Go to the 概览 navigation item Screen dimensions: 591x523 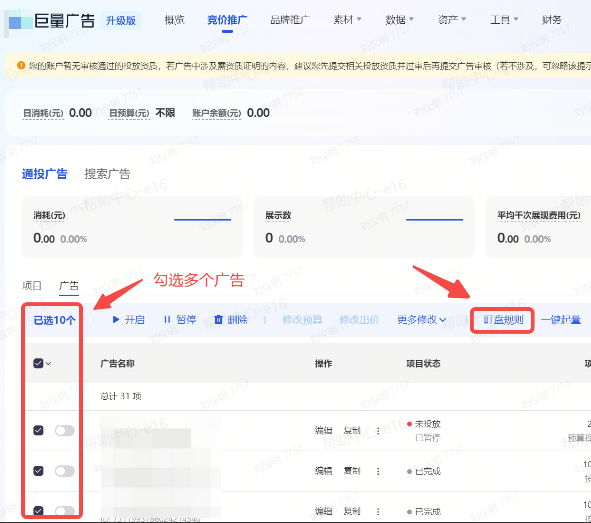175,20
